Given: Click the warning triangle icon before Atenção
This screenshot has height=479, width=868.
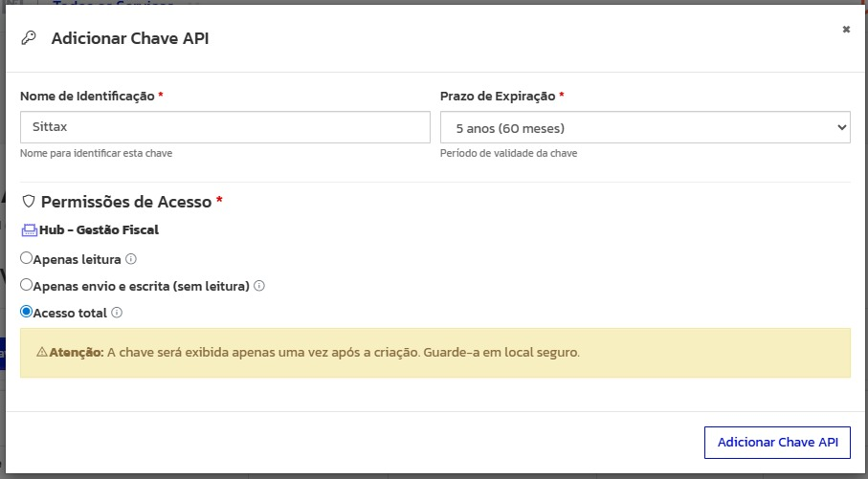Looking at the screenshot, I should click(x=42, y=352).
